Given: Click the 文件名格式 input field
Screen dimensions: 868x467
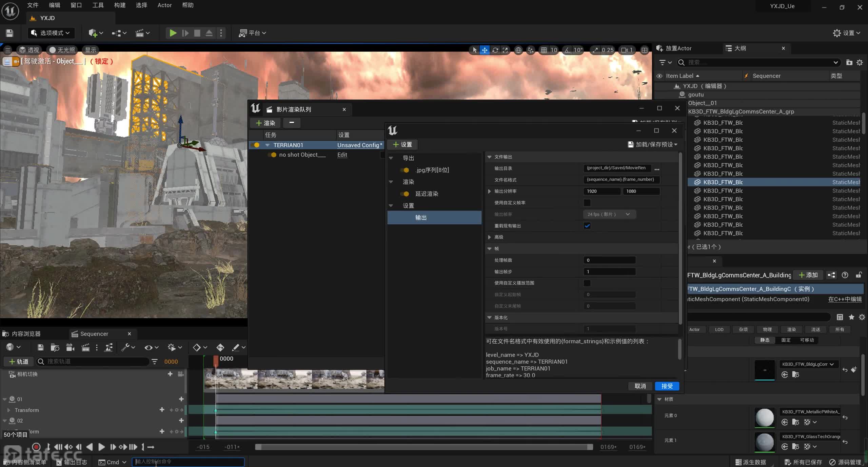Looking at the screenshot, I should point(622,180).
